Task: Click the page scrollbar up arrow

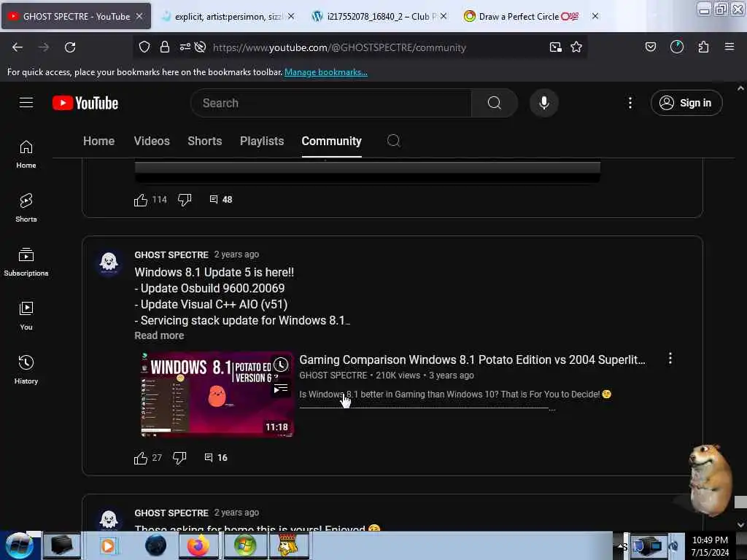Action: 741,88
